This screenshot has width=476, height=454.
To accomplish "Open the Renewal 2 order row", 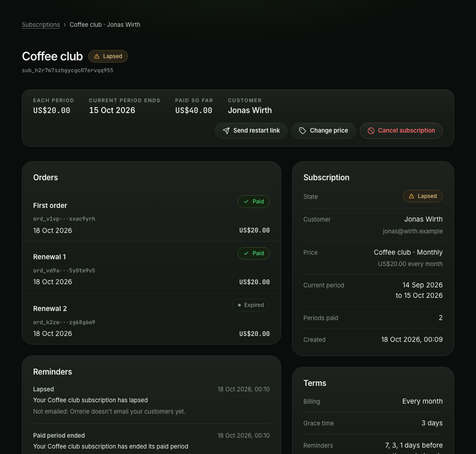I will [151, 319].
